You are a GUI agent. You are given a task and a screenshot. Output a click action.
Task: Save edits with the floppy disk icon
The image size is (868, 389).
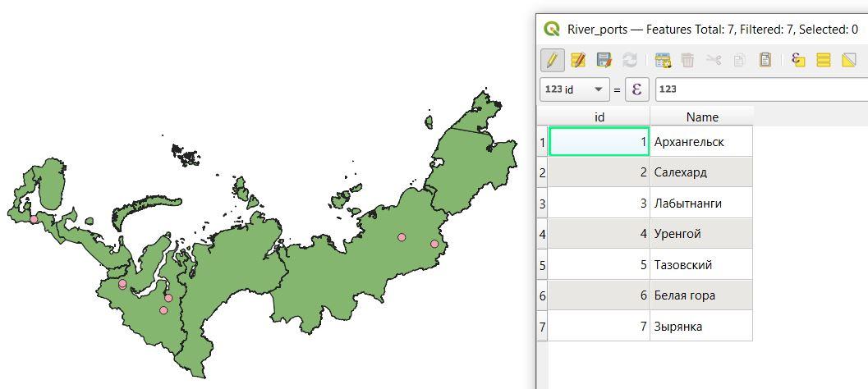[x=604, y=60]
